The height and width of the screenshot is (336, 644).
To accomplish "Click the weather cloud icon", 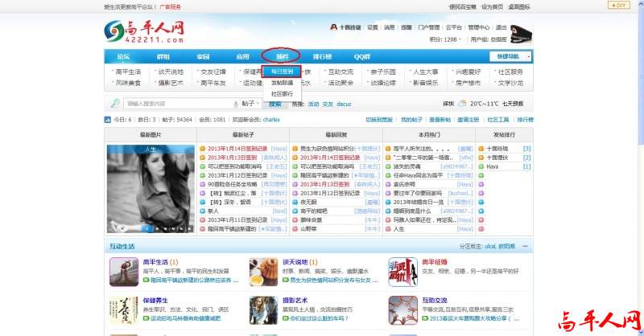I will tap(462, 104).
